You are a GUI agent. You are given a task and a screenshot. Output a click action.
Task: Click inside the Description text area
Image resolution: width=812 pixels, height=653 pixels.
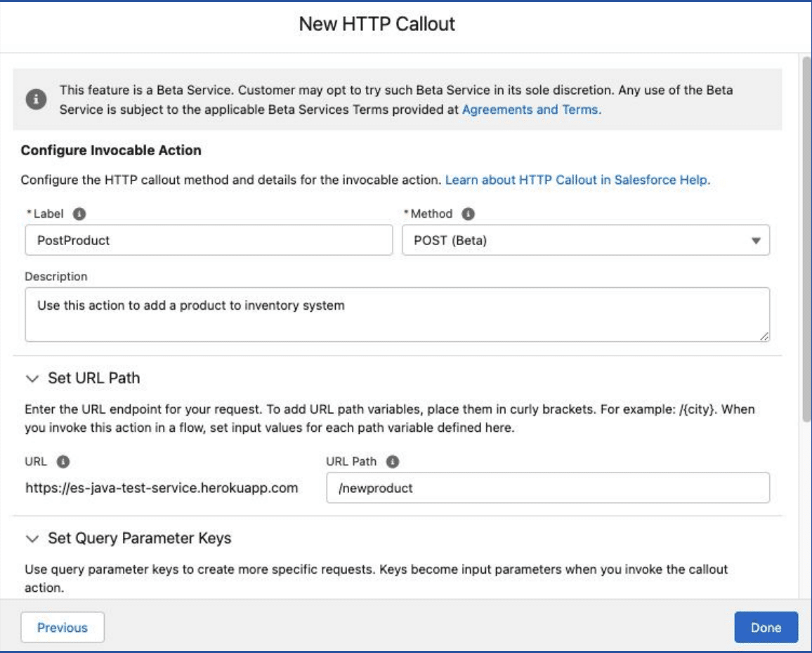pyautogui.click(x=397, y=315)
